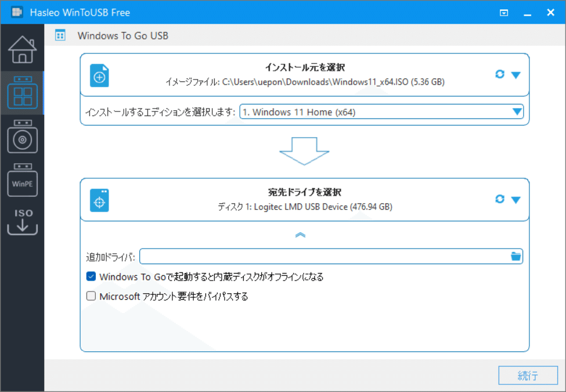This screenshot has height=392, width=566.
Task: Select the Windows To Go USB sidebar icon
Action: pos(22,93)
